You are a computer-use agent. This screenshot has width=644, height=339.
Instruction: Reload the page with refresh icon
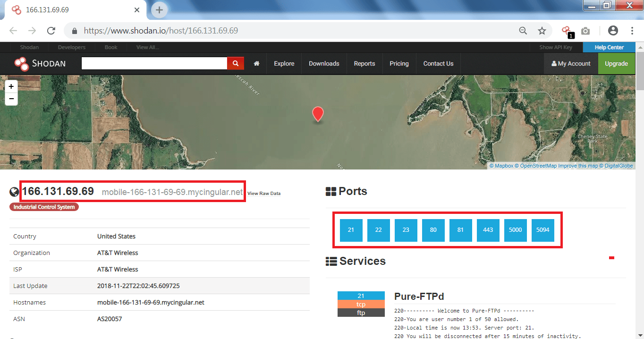point(51,31)
